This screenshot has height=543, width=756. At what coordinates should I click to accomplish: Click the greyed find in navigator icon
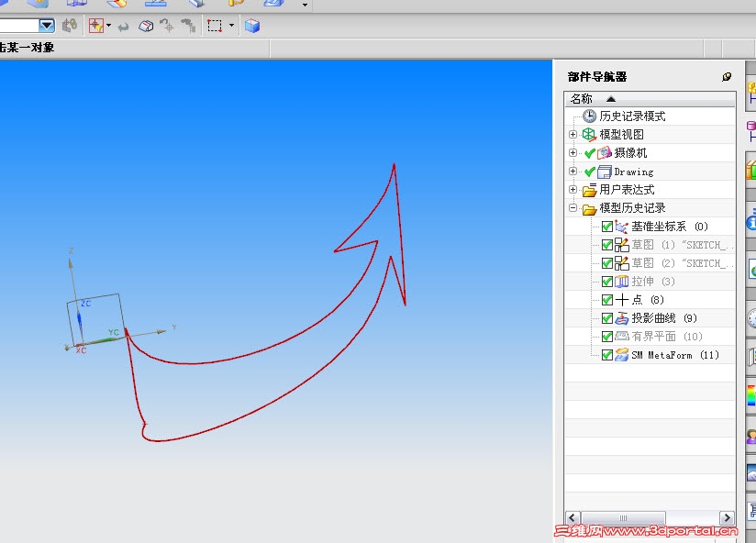[188, 26]
